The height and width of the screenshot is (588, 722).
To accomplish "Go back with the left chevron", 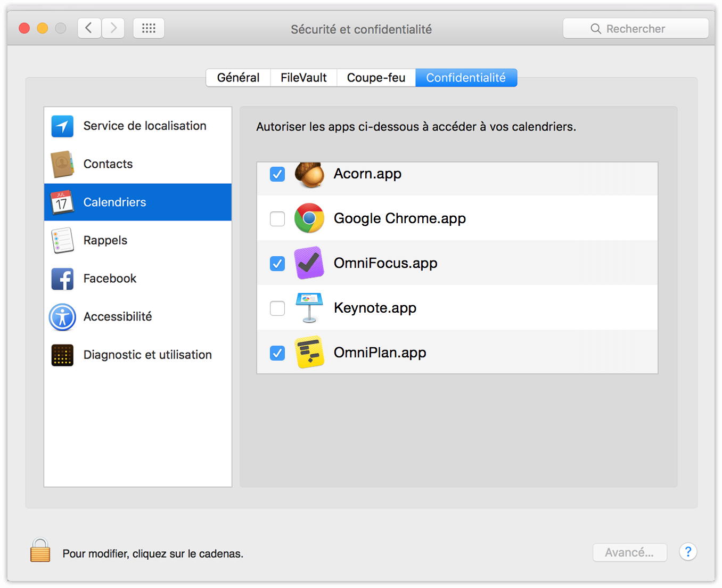I will tap(89, 28).
